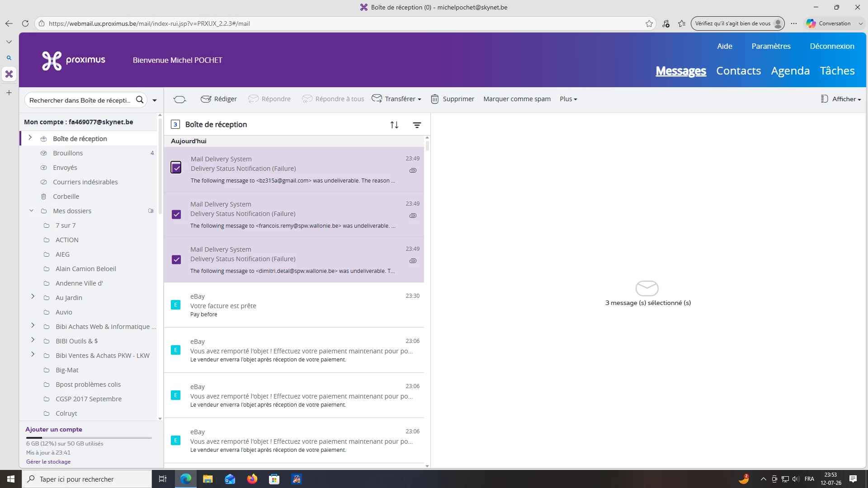868x488 pixels.
Task: Select the eBay 'Votre facture est prête' avatar
Action: [x=176, y=305]
